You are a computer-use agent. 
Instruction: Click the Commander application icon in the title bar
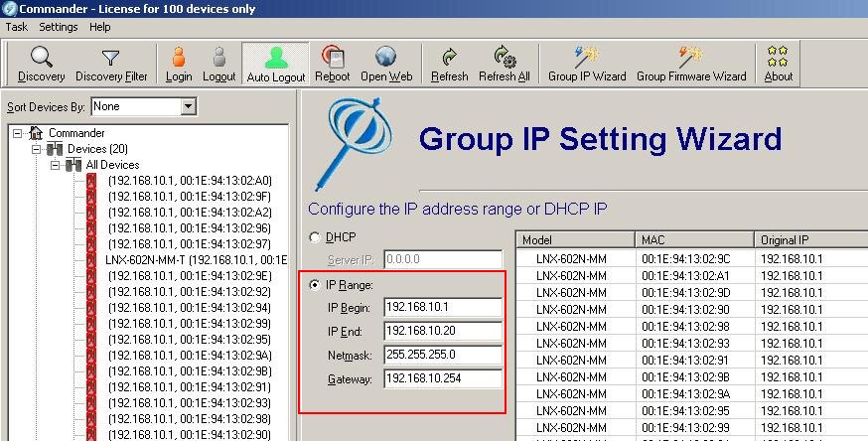click(9, 9)
